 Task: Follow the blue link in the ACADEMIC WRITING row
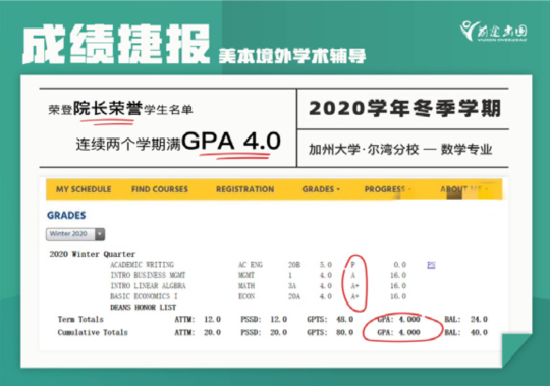[431, 265]
